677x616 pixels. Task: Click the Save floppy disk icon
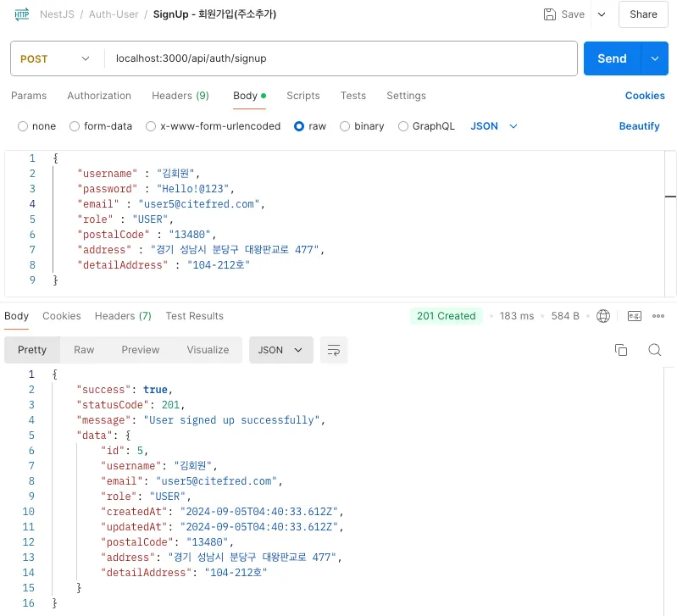pyautogui.click(x=550, y=14)
